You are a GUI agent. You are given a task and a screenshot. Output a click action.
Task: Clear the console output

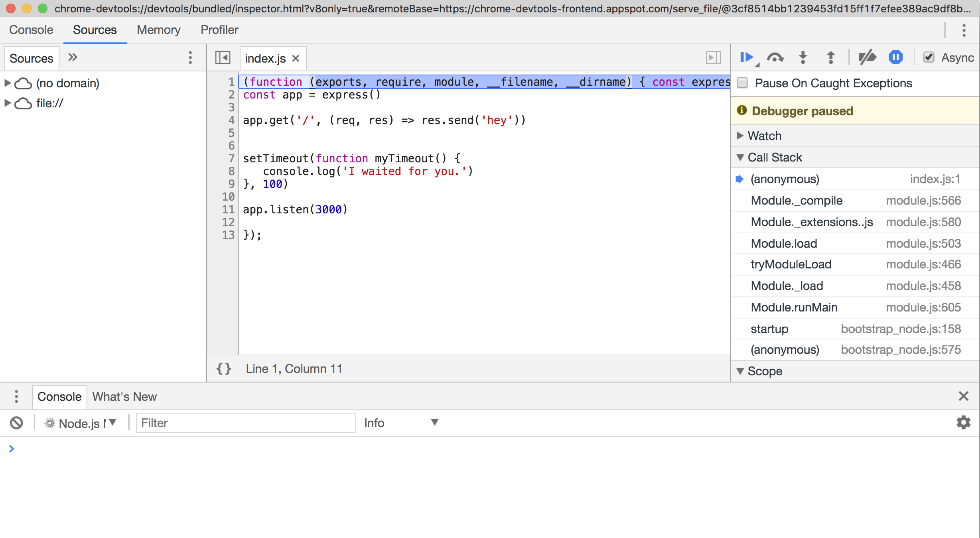(x=16, y=423)
